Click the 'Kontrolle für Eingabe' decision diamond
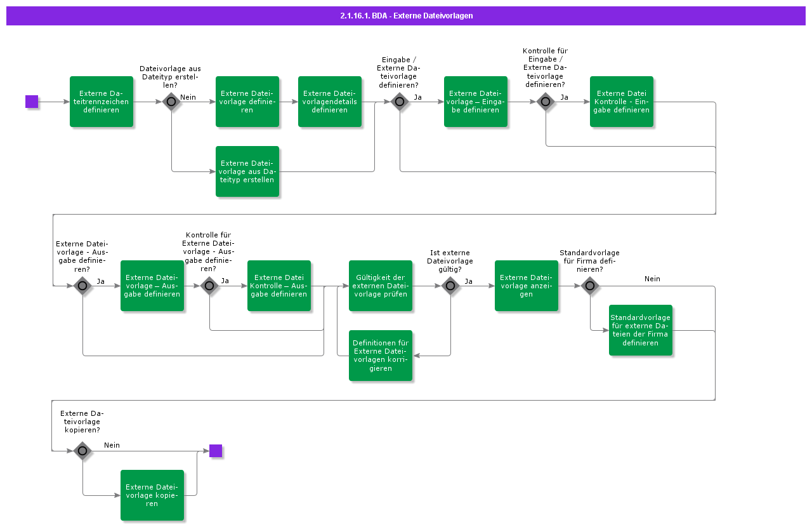 tap(546, 102)
